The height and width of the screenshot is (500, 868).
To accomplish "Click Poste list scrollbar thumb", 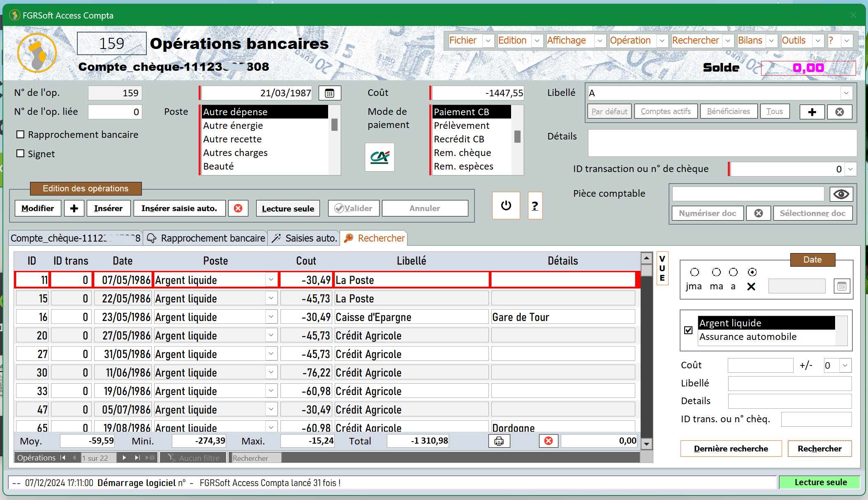I will [334, 125].
